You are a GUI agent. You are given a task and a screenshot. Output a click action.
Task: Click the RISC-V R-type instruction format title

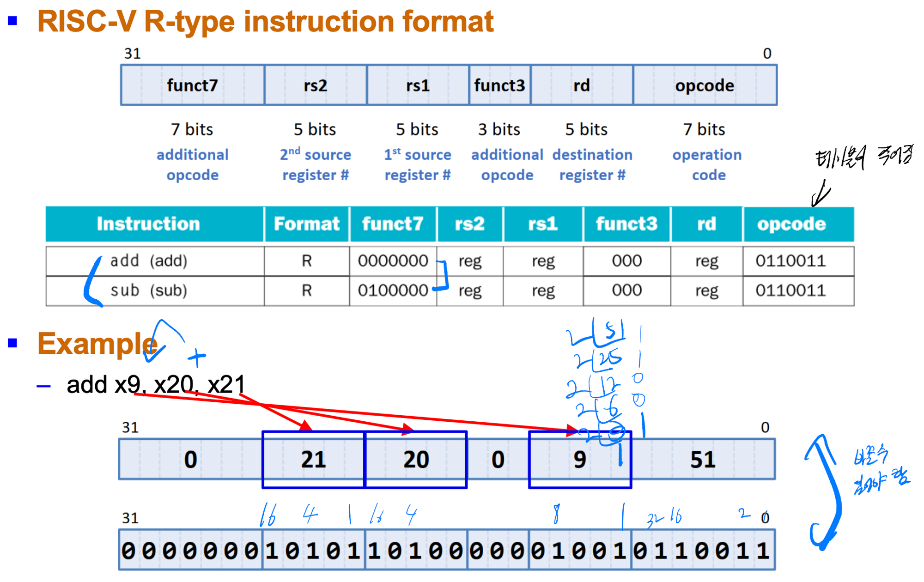pyautogui.click(x=265, y=21)
